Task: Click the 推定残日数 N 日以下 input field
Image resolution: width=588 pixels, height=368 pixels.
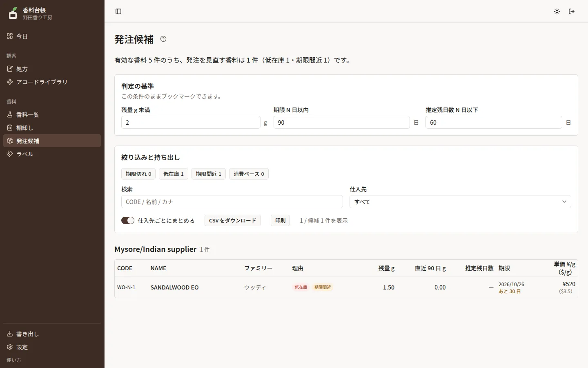Action: pyautogui.click(x=494, y=122)
